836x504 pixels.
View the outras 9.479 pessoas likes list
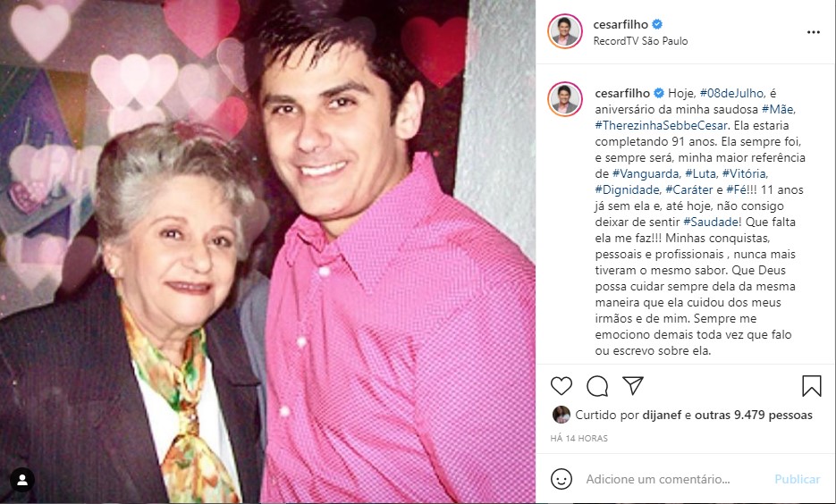pos(754,415)
